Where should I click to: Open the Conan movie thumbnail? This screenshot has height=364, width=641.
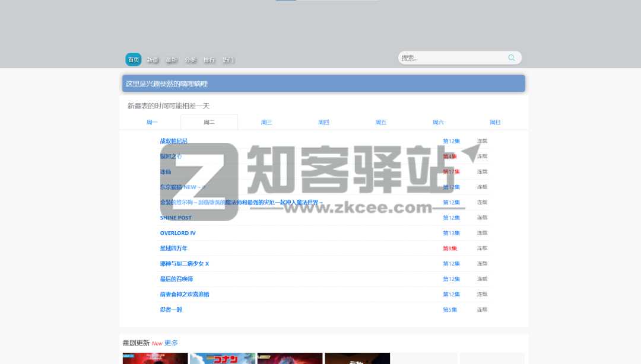click(223, 358)
